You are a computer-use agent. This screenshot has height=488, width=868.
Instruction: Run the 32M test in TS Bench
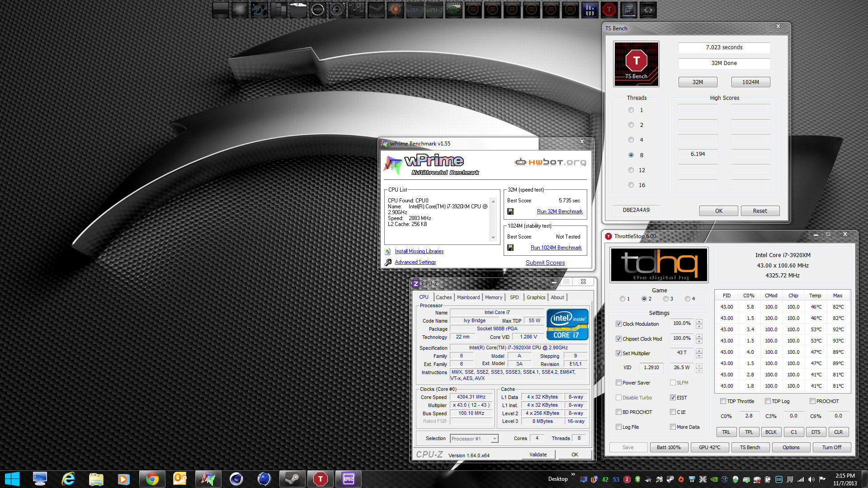pyautogui.click(x=698, y=82)
